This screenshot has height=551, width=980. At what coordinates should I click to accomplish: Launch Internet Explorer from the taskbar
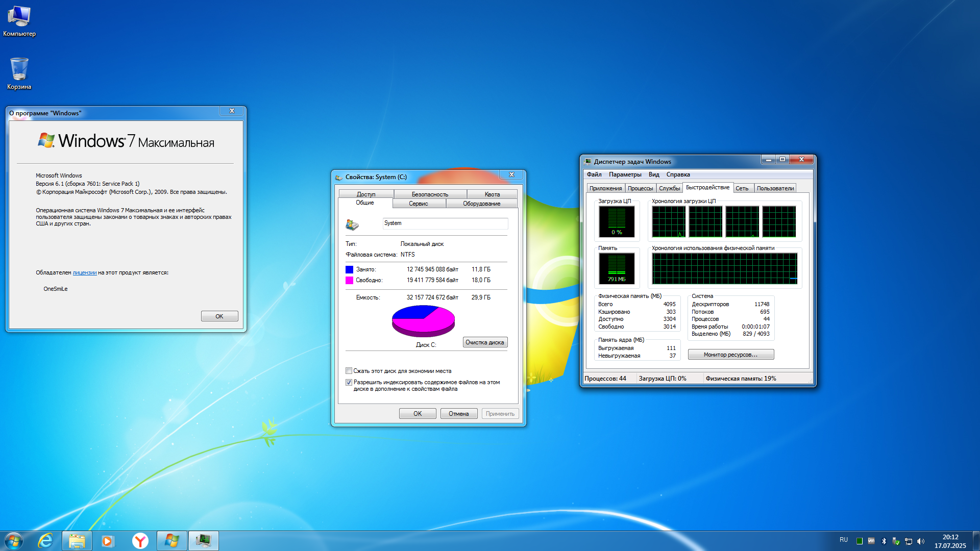coord(45,541)
